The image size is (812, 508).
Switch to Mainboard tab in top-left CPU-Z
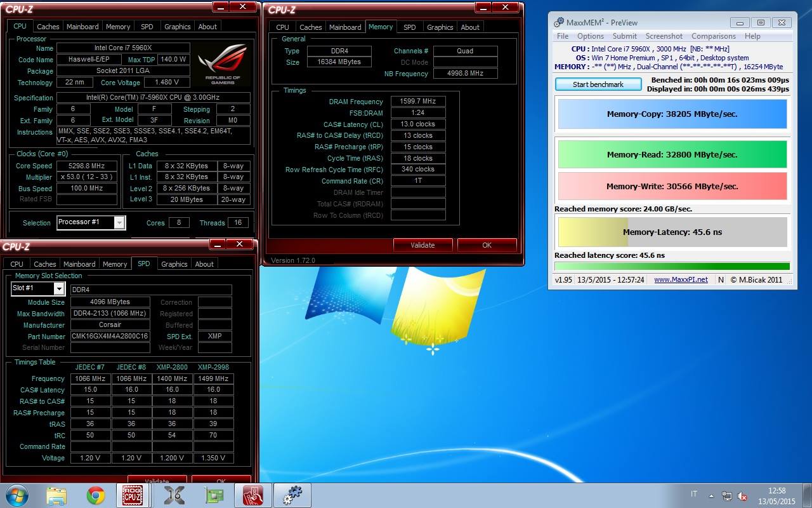click(82, 27)
